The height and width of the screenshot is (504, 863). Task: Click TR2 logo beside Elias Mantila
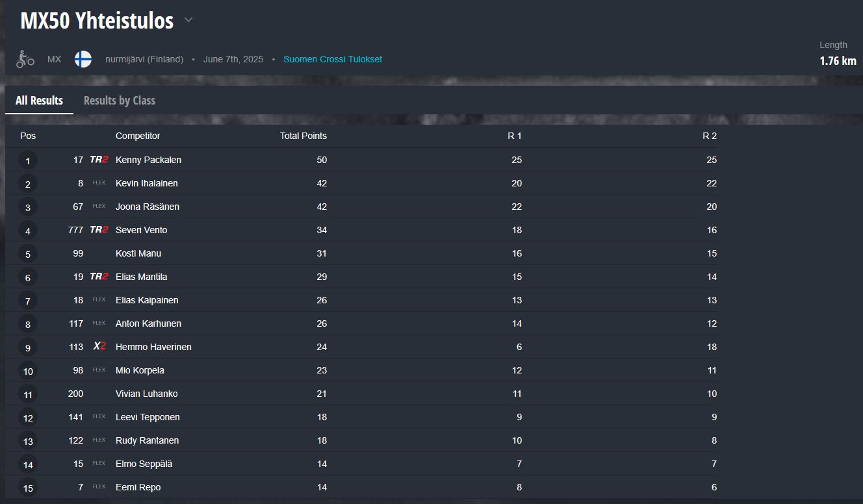click(x=99, y=277)
